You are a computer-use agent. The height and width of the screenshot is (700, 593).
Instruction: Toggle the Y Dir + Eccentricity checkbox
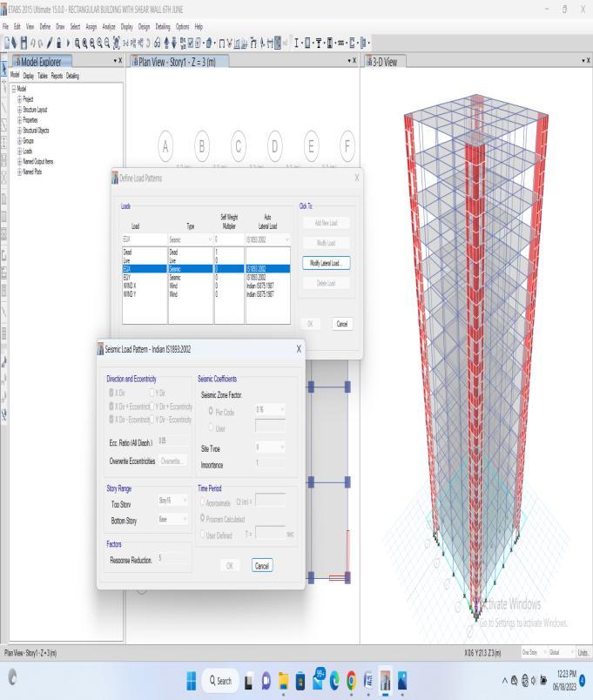[152, 407]
